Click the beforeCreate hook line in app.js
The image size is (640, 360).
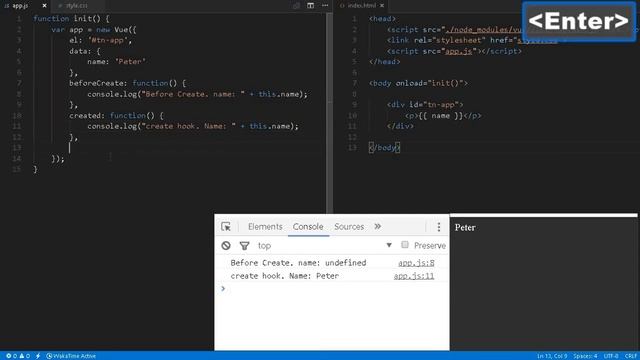coord(127,83)
